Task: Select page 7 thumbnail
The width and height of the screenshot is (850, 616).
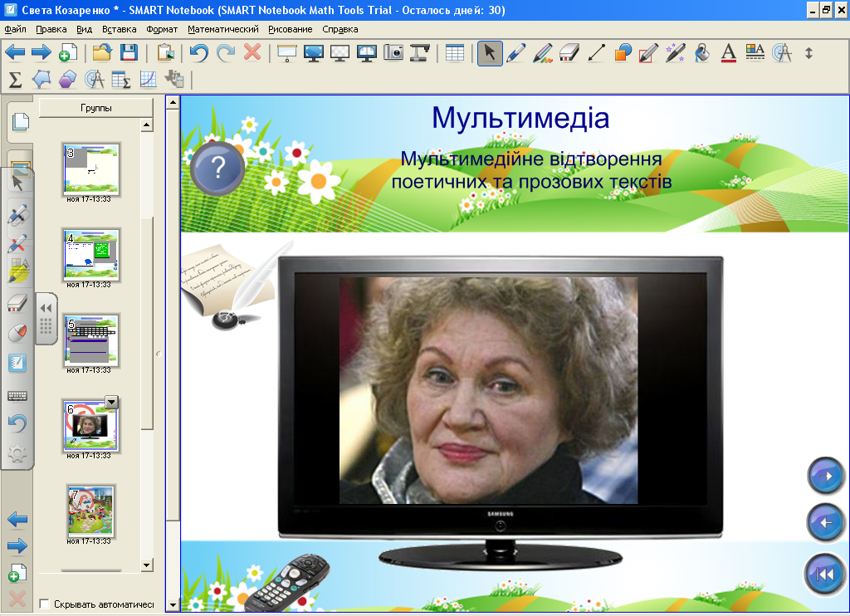Action: 91,511
